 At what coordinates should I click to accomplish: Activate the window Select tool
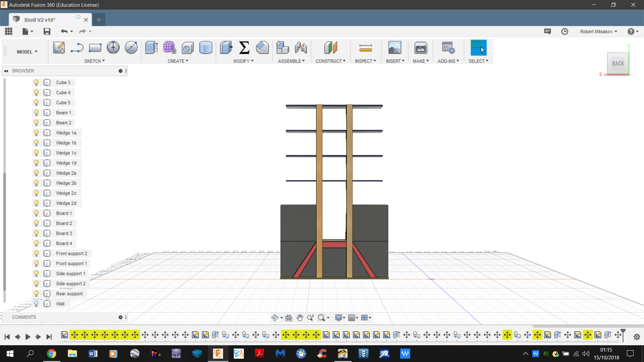[x=478, y=48]
